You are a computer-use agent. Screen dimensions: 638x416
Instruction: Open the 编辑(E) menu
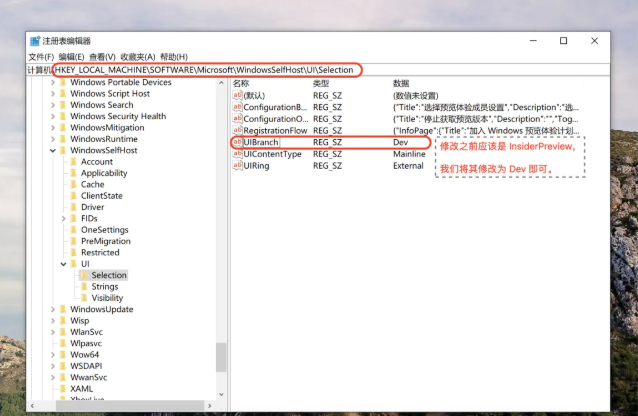coord(71,57)
